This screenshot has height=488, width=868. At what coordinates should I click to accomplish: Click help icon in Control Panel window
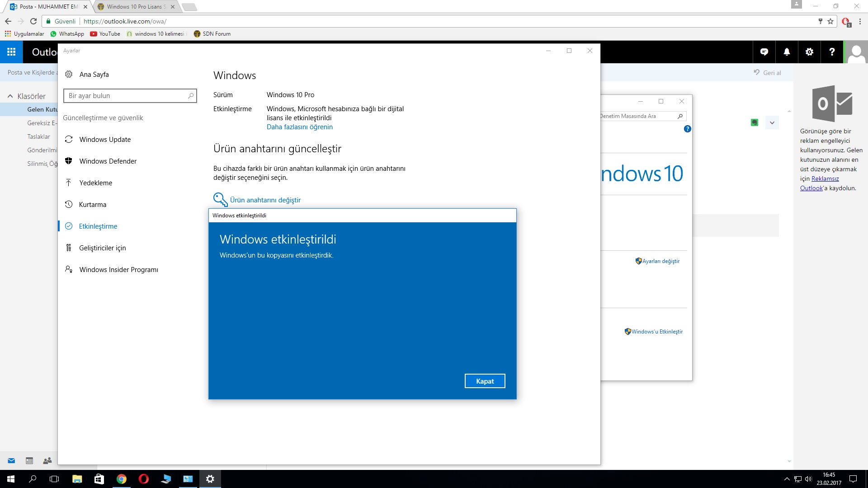point(687,129)
